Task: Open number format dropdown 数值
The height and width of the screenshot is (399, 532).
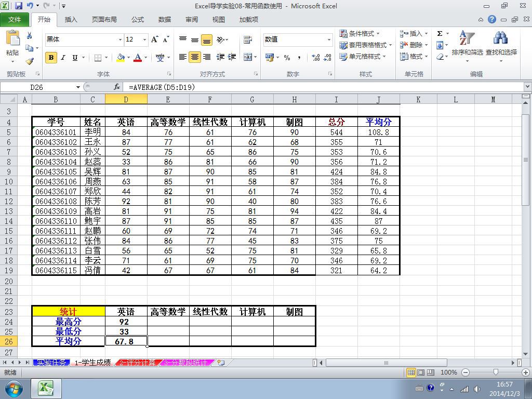Action: click(x=329, y=39)
